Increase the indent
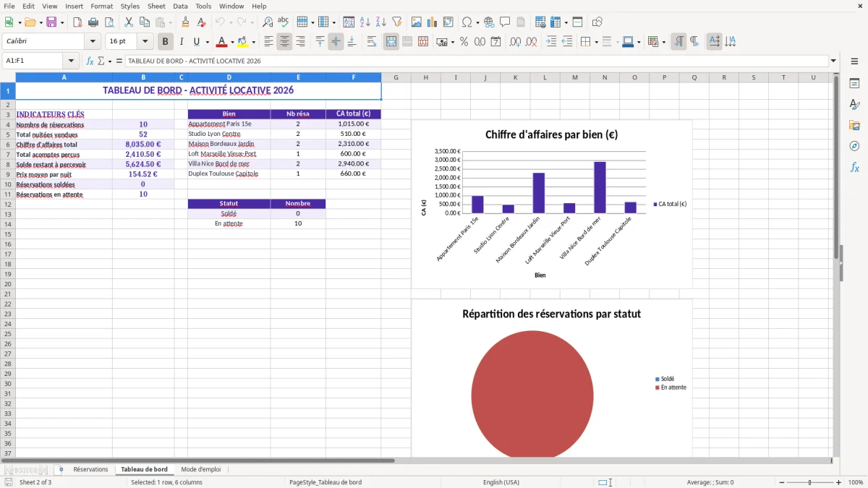 click(551, 42)
